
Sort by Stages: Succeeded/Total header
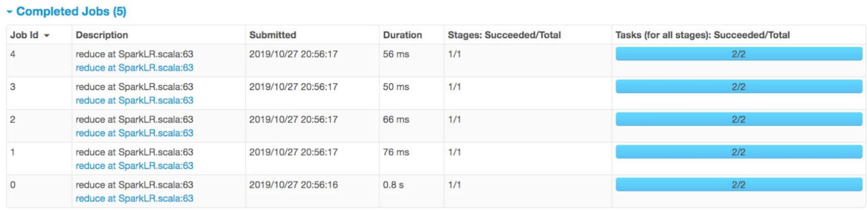504,35
